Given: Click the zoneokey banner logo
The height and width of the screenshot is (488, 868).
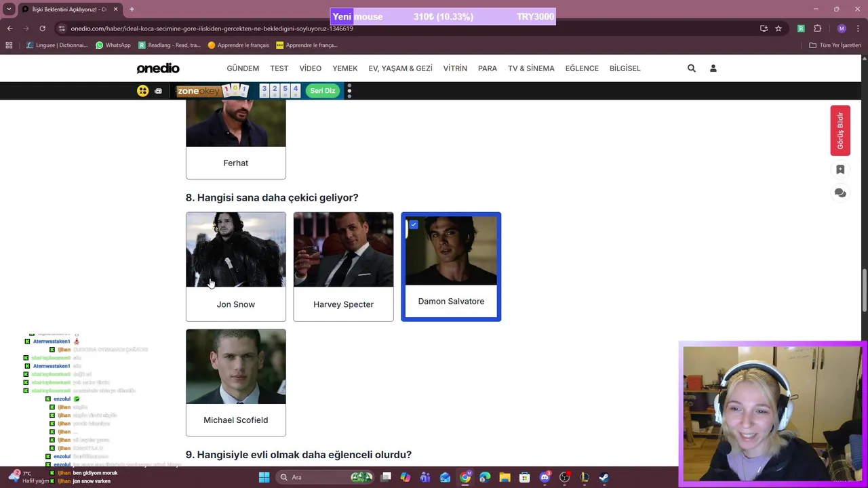Looking at the screenshot, I should [198, 91].
